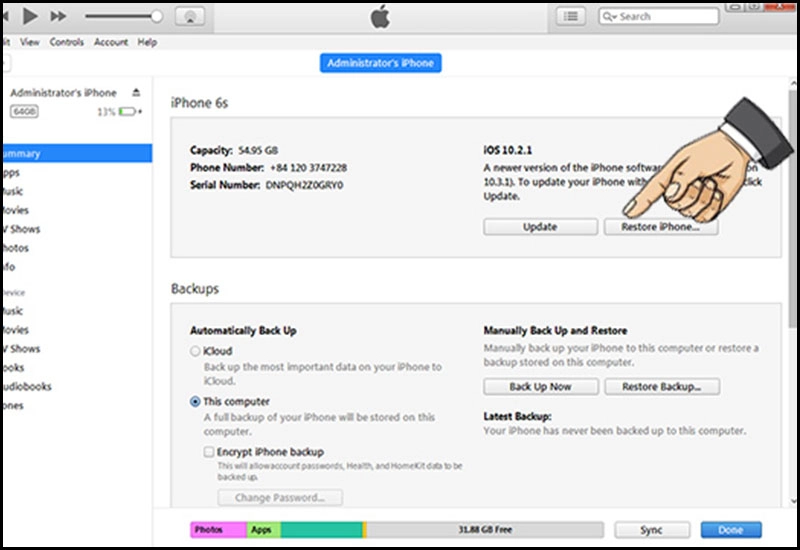
Task: Enable Encrypt iPhone backup checkbox
Action: click(x=209, y=452)
